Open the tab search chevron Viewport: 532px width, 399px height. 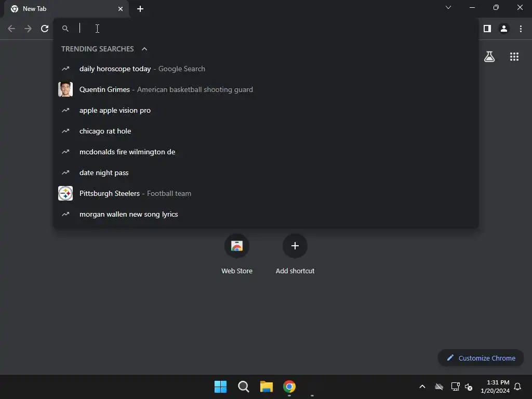448,7
